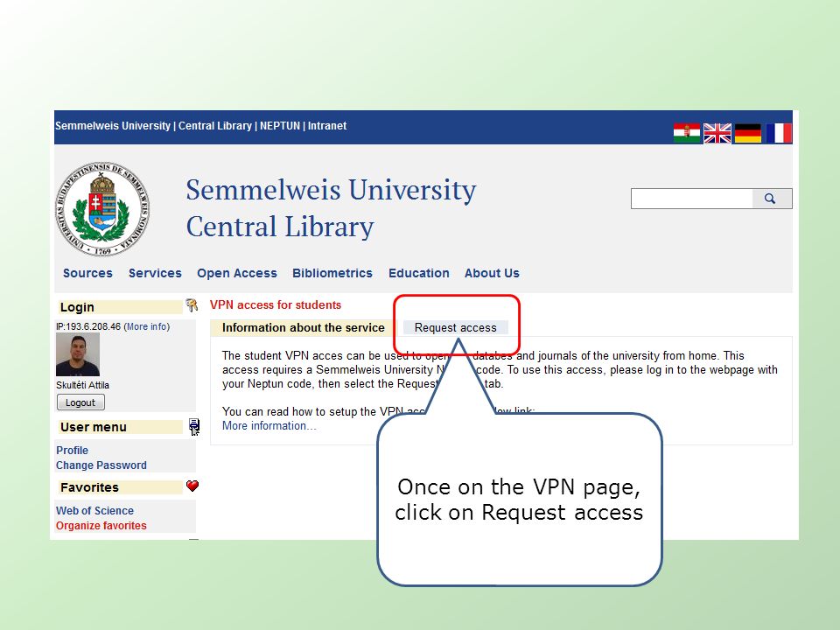Open Semmelweis University top bar link

pyautogui.click(x=113, y=126)
